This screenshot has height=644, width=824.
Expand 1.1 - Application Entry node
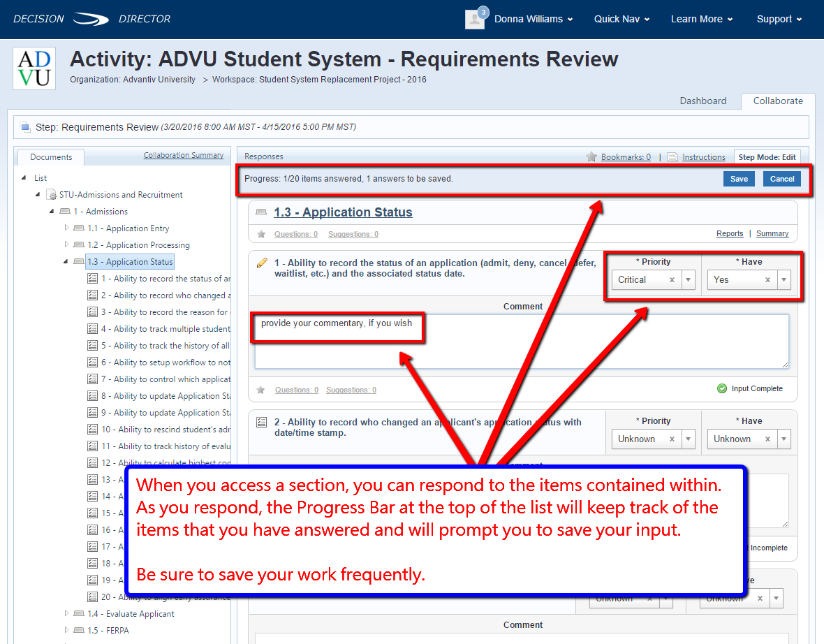pyautogui.click(x=66, y=228)
